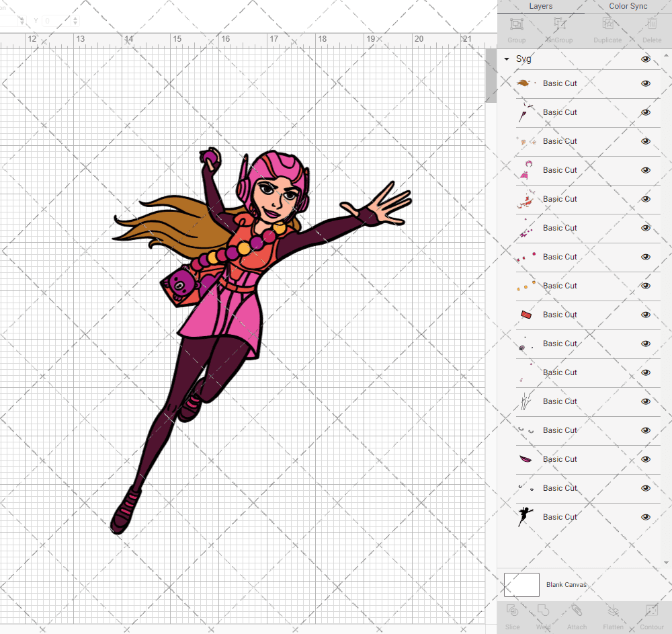Select the yellow beads layer thumbnail
This screenshot has height=634, width=672.
click(x=526, y=286)
